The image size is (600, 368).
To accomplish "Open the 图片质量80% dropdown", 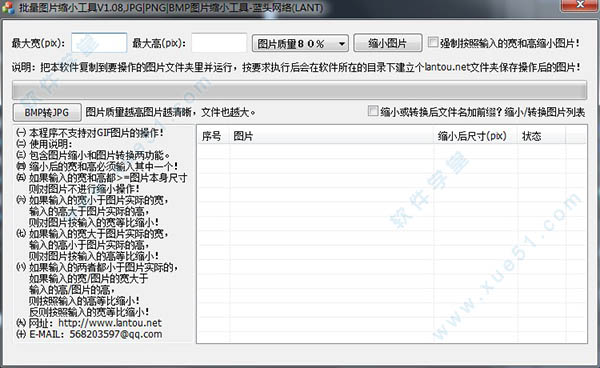I will [x=300, y=44].
